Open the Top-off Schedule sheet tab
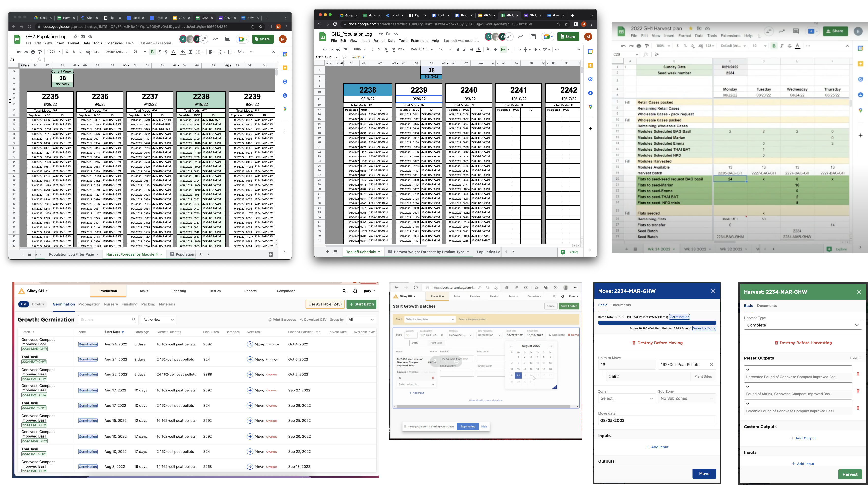The height and width of the screenshot is (485, 868). tap(361, 252)
